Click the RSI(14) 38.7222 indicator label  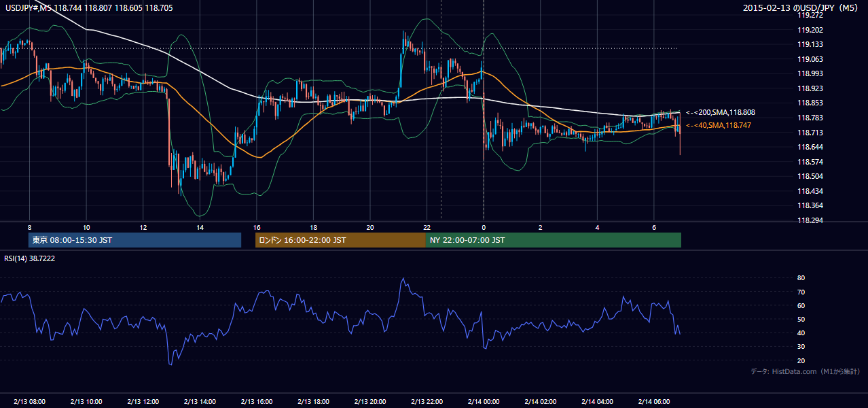point(30,258)
